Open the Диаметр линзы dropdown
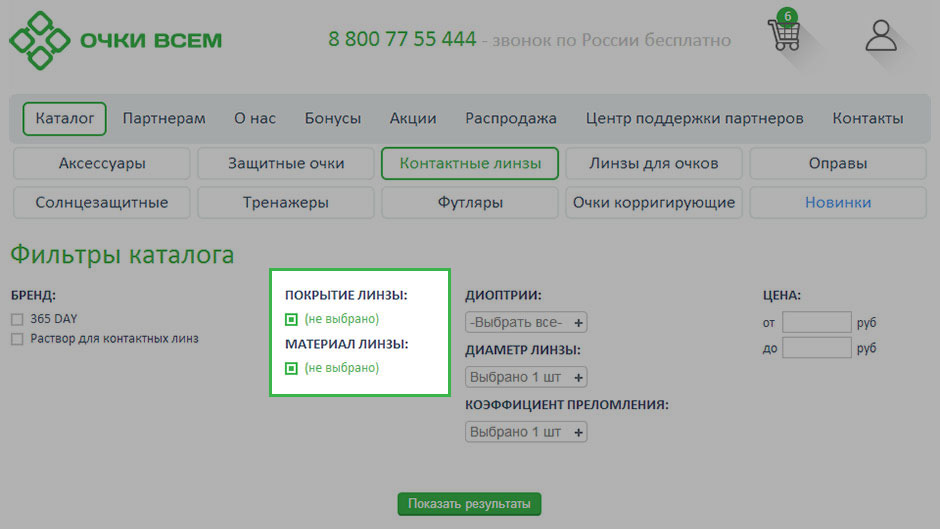The height and width of the screenshot is (529, 940). (526, 377)
